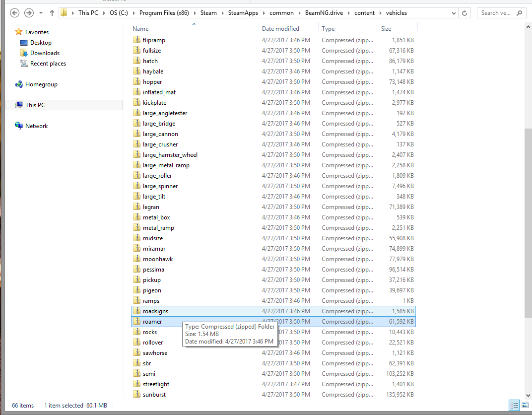The width and height of the screenshot is (532, 415).
Task: Click the haybale zip folder icon
Action: [x=137, y=71]
